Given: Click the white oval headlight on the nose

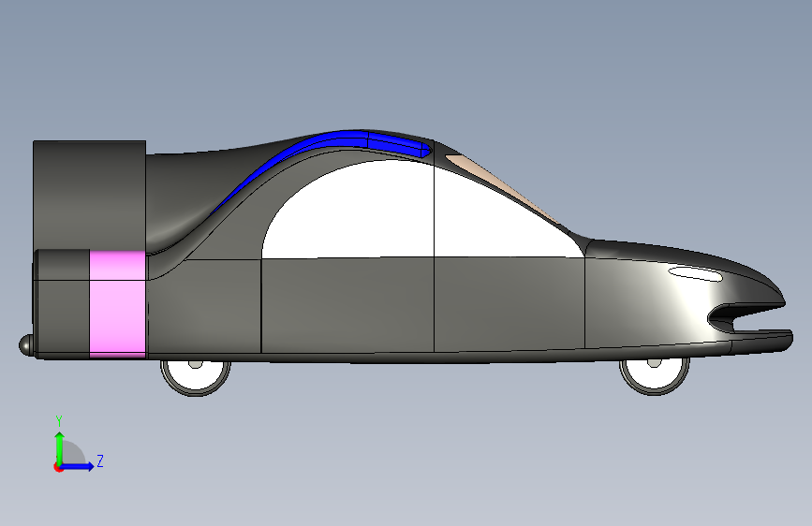Looking at the screenshot, I should click(x=695, y=274).
